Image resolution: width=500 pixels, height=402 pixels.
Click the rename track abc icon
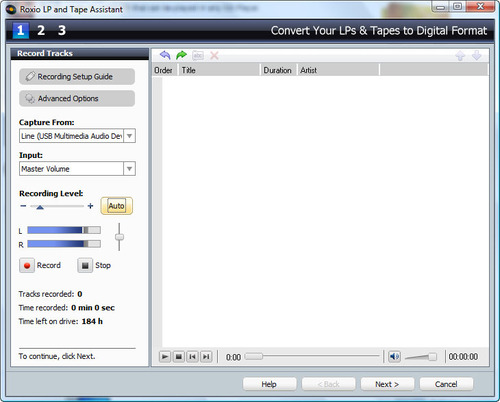pyautogui.click(x=198, y=55)
